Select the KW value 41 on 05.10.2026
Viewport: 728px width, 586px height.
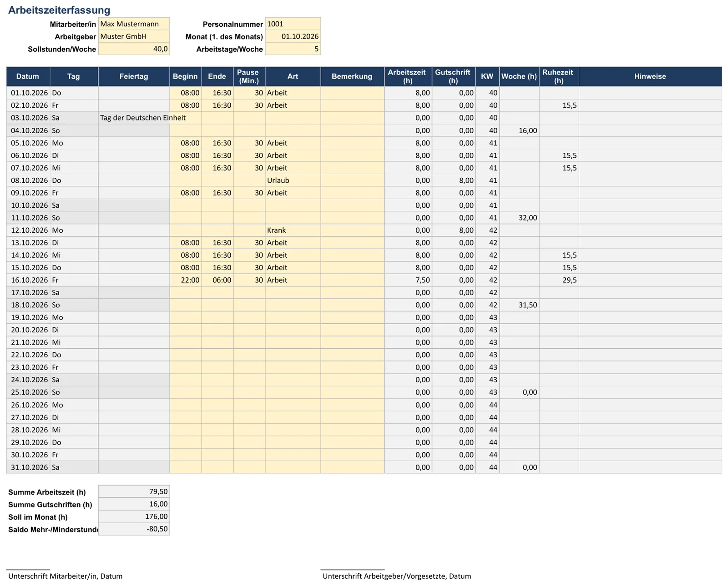(487, 143)
